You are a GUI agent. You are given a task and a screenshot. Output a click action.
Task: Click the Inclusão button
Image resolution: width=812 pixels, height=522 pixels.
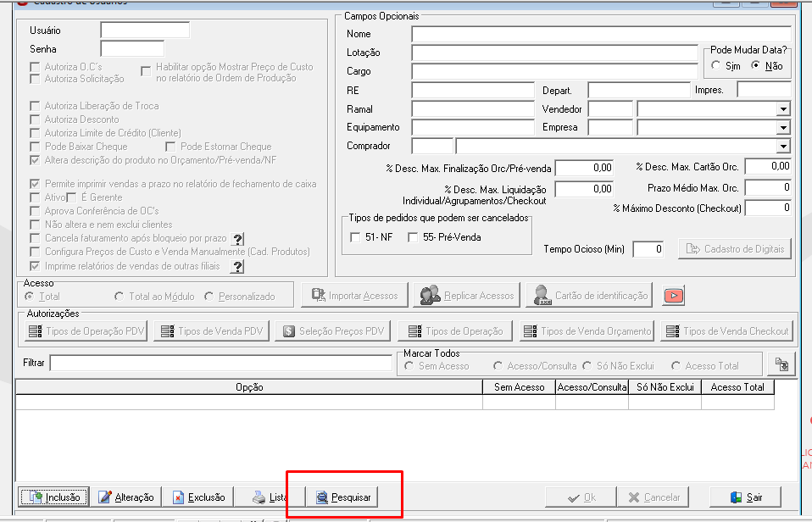pos(54,497)
